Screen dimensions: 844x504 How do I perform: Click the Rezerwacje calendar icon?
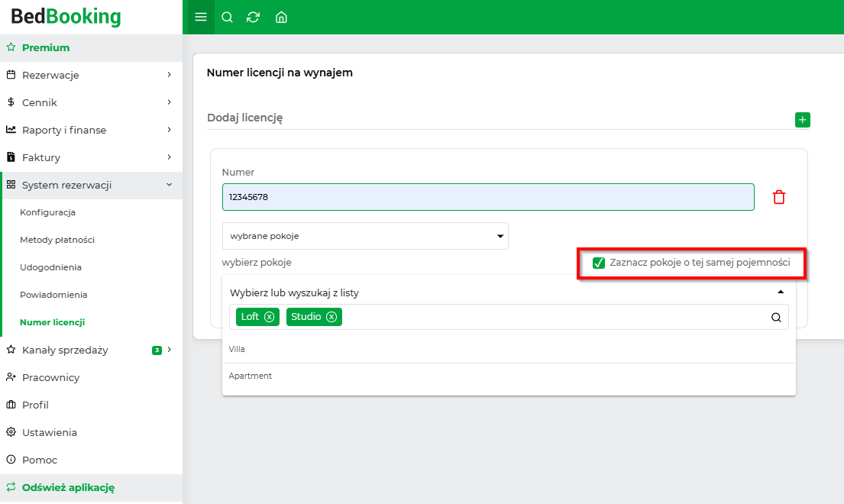tap(11, 75)
